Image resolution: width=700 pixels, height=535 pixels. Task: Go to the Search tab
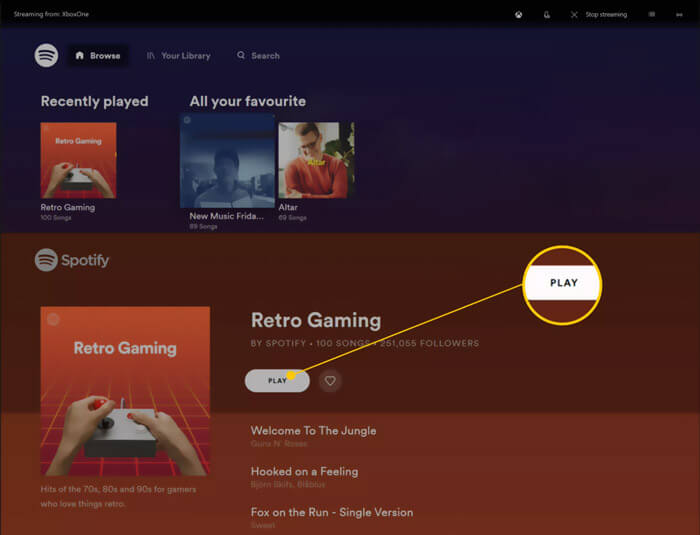point(258,56)
